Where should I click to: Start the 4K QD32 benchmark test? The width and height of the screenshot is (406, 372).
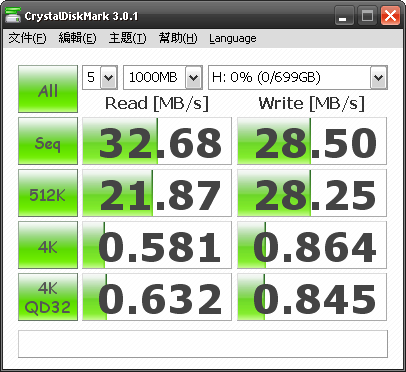(x=48, y=297)
